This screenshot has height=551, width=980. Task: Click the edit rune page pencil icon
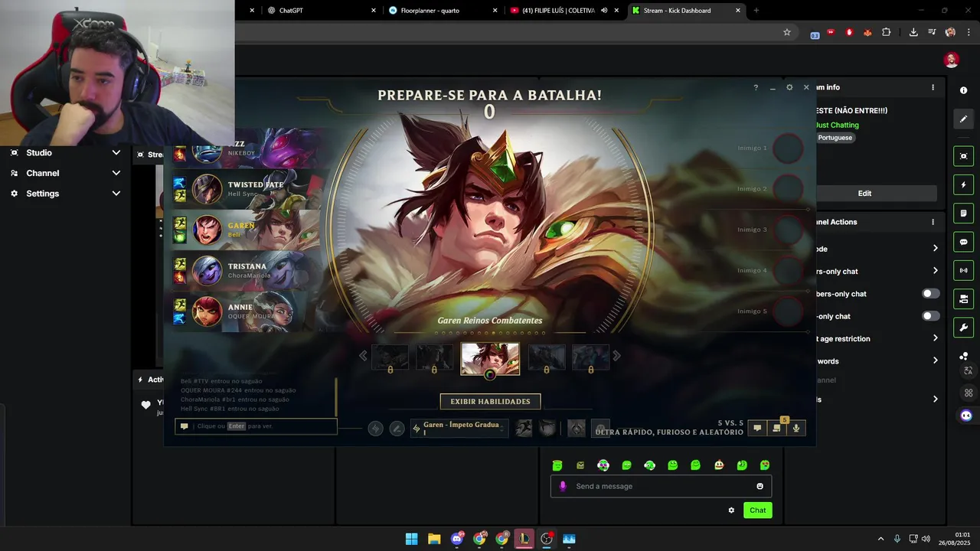coord(397,429)
